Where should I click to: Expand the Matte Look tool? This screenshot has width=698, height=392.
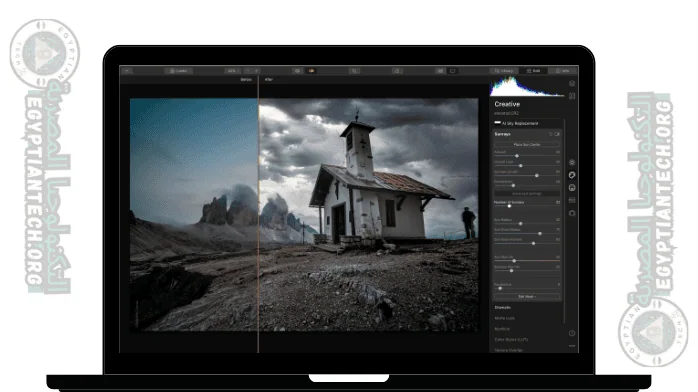(x=504, y=318)
